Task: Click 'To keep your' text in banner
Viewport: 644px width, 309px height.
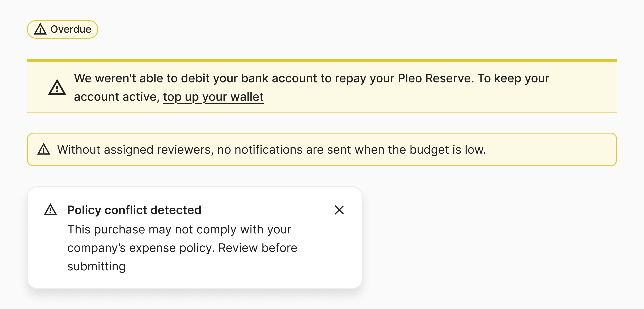Action: [x=513, y=78]
